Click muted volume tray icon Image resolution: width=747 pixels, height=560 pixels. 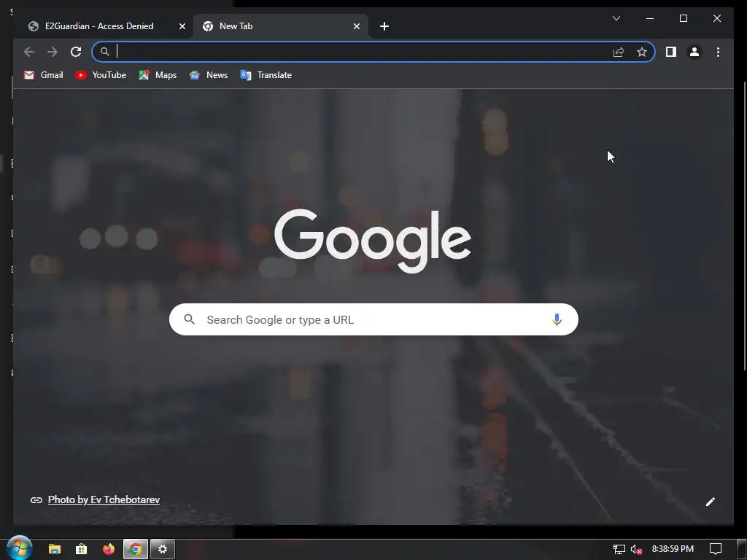(636, 549)
